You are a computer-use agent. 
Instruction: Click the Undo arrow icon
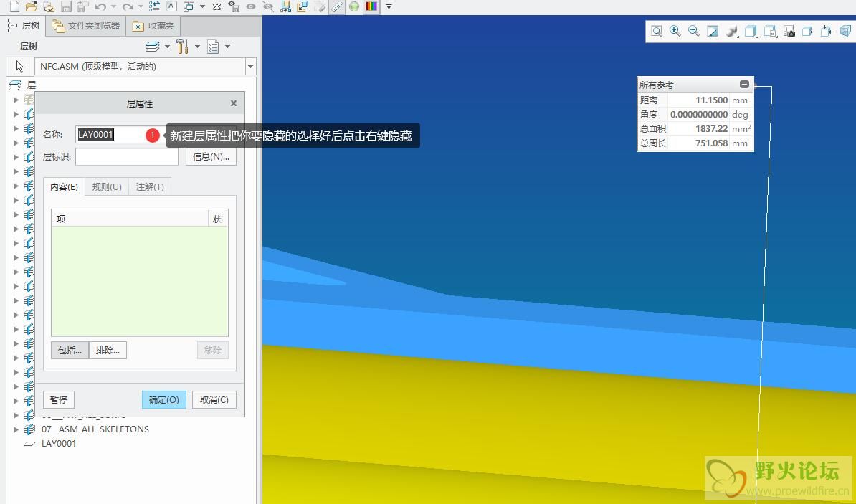pyautogui.click(x=100, y=6)
